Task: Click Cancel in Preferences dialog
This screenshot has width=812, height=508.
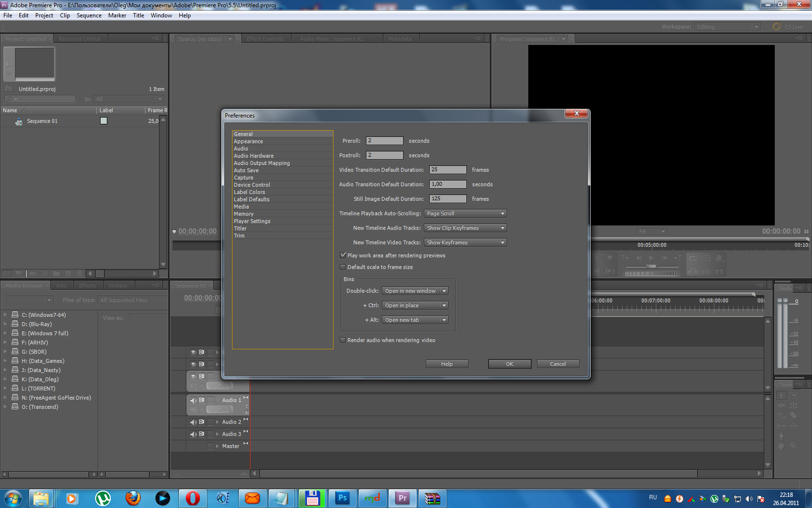Action: tap(558, 364)
